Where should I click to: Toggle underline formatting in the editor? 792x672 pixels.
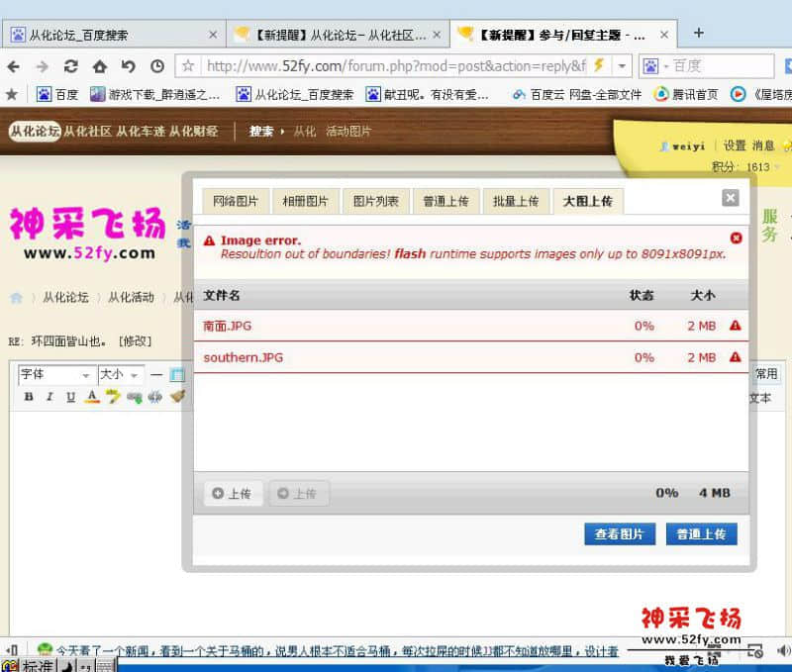click(70, 396)
